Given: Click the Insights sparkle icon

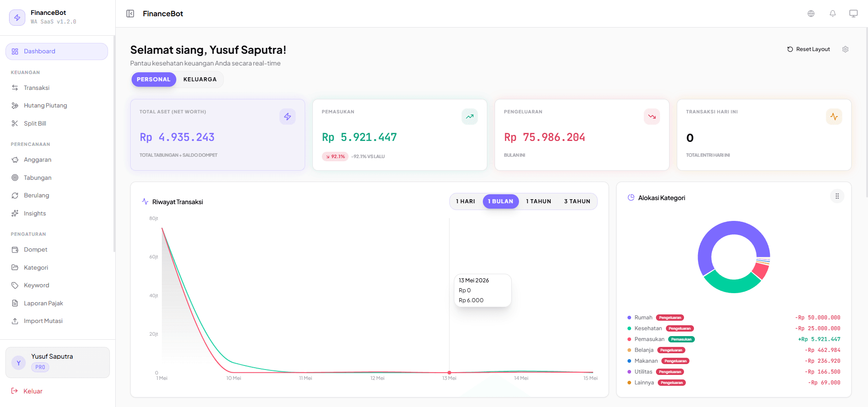Looking at the screenshot, I should click(x=15, y=213).
